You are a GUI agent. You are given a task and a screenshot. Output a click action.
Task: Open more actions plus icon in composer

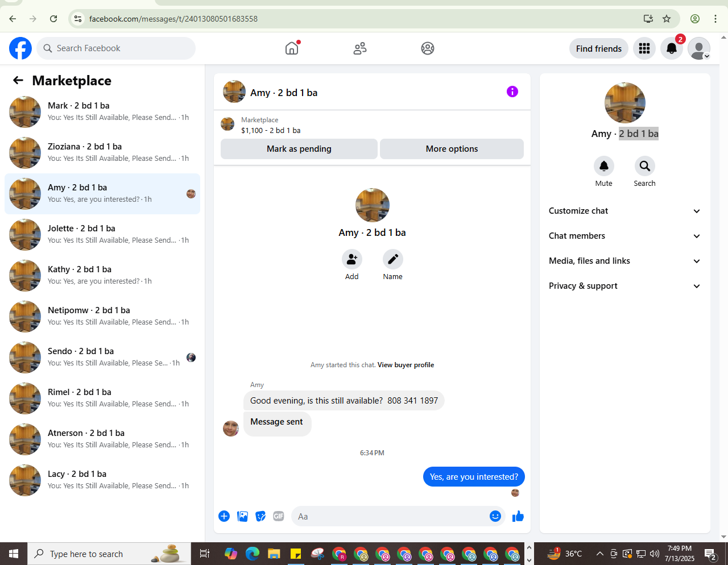(224, 516)
